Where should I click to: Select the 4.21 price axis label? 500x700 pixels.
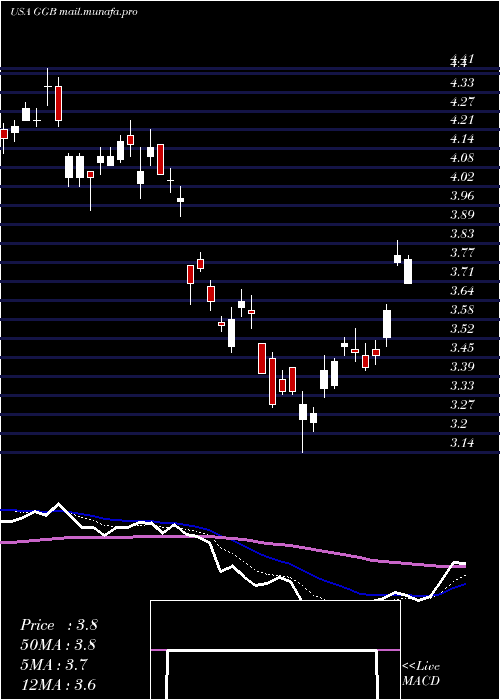tap(462, 120)
